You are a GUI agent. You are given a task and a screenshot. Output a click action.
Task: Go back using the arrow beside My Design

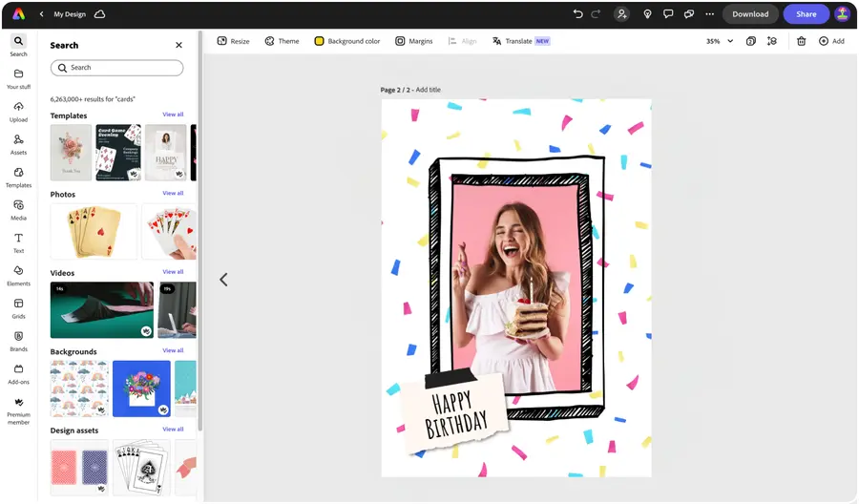pyautogui.click(x=42, y=14)
